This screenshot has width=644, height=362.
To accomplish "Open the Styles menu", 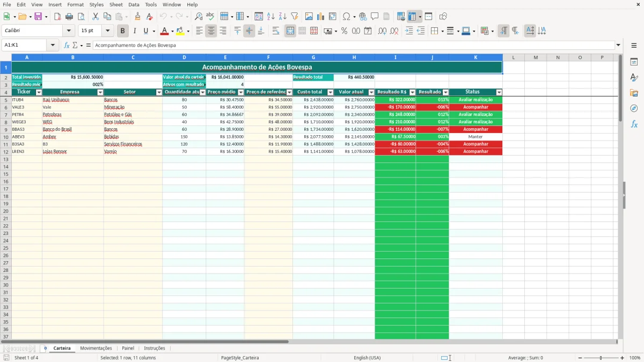I will pyautogui.click(x=97, y=4).
